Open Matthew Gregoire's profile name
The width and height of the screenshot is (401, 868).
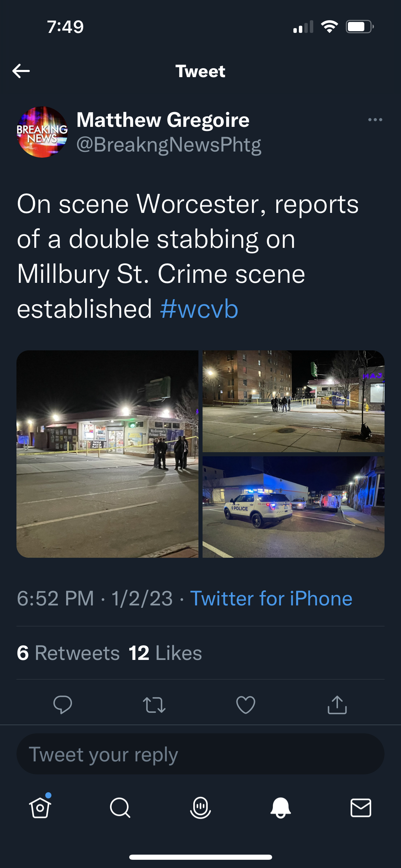163,120
